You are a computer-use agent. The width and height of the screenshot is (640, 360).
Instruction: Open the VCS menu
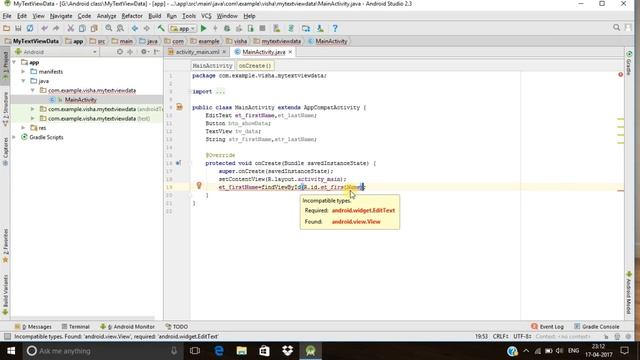point(206,16)
